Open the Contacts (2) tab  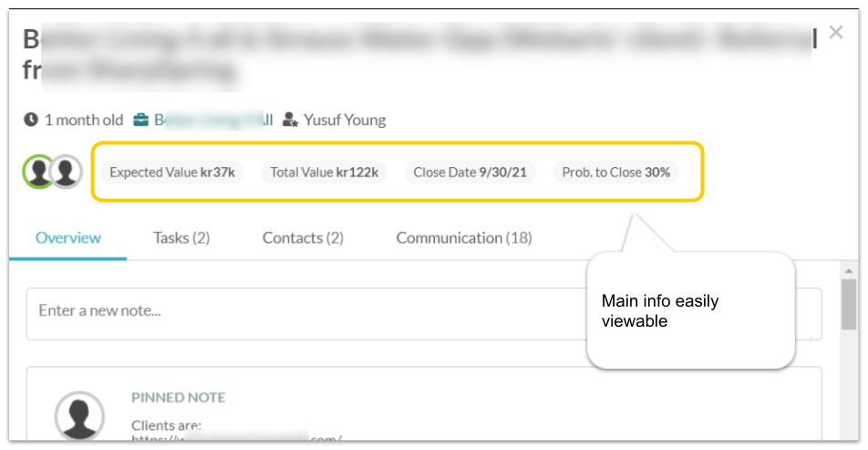(303, 237)
